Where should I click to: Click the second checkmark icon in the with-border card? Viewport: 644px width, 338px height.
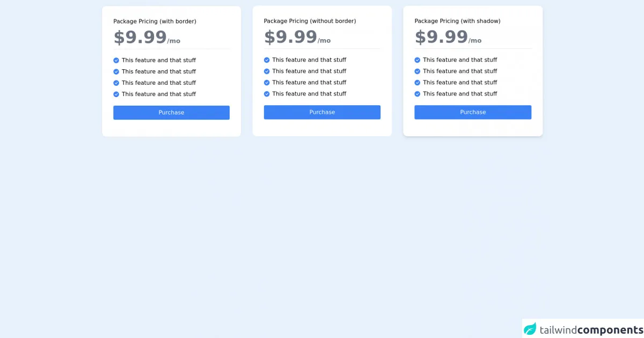[116, 72]
